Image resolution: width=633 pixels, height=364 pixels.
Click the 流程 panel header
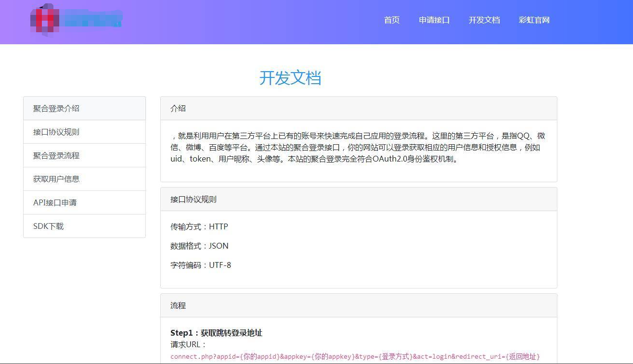(178, 306)
